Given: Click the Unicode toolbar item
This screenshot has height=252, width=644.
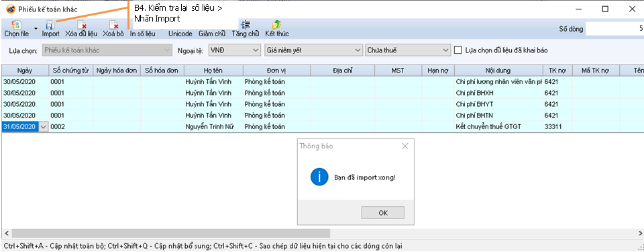Looking at the screenshot, I should click(180, 34).
